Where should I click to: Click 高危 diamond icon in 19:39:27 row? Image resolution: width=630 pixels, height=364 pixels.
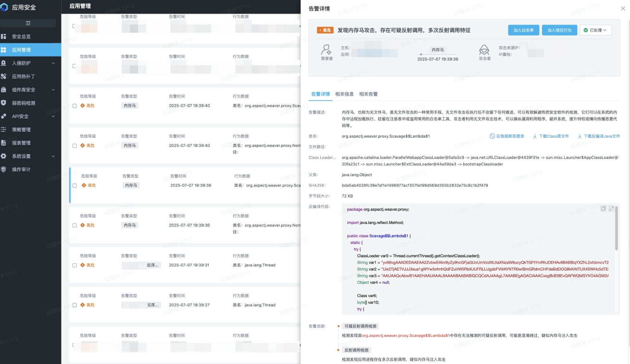(82, 305)
